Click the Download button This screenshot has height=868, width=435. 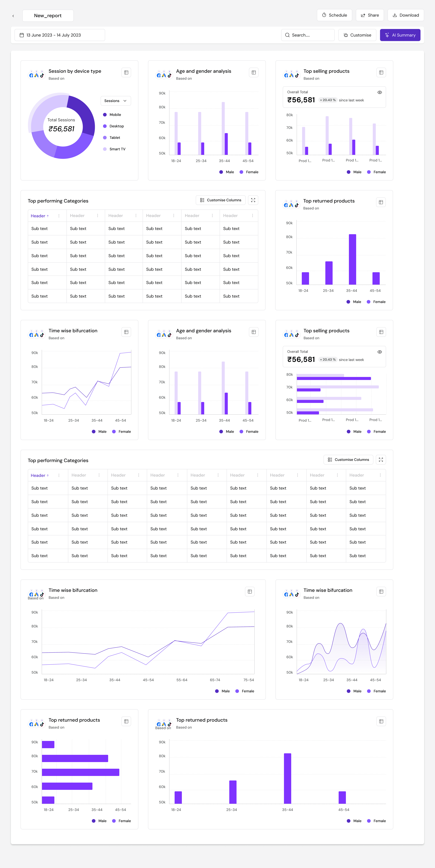click(x=405, y=15)
